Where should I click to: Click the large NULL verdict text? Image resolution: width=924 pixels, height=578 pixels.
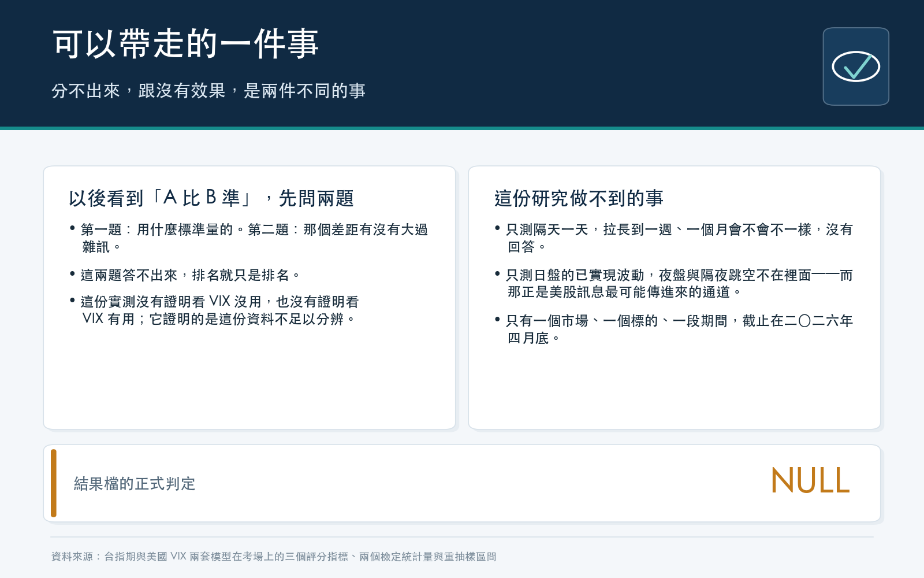(x=810, y=481)
